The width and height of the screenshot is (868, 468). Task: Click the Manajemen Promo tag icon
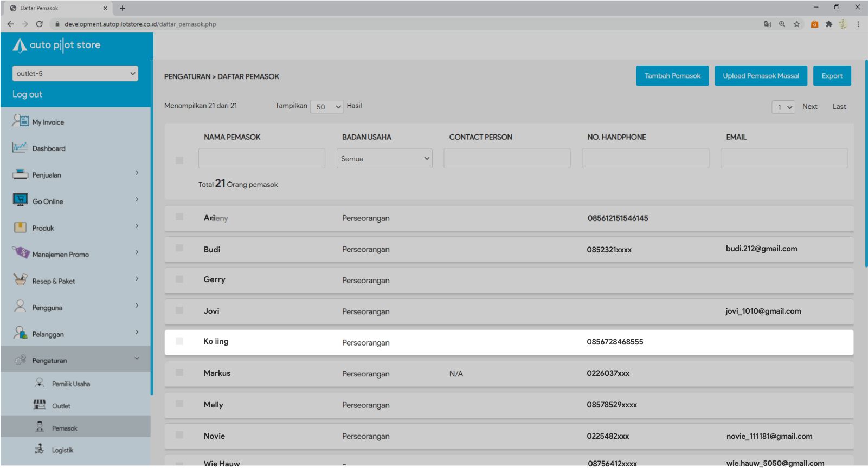[x=21, y=253]
